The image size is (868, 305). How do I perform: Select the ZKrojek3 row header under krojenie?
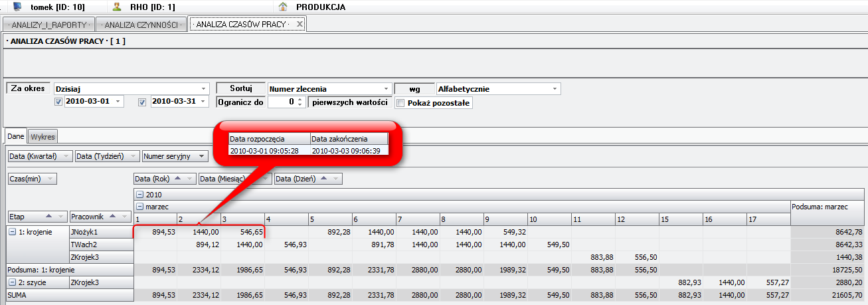click(102, 256)
